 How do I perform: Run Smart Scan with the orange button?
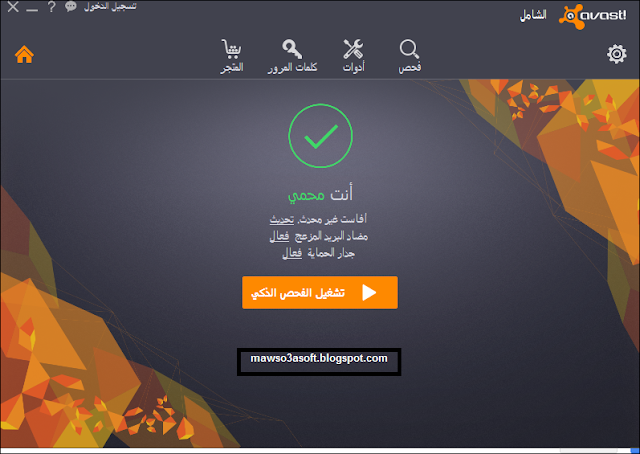(320, 292)
